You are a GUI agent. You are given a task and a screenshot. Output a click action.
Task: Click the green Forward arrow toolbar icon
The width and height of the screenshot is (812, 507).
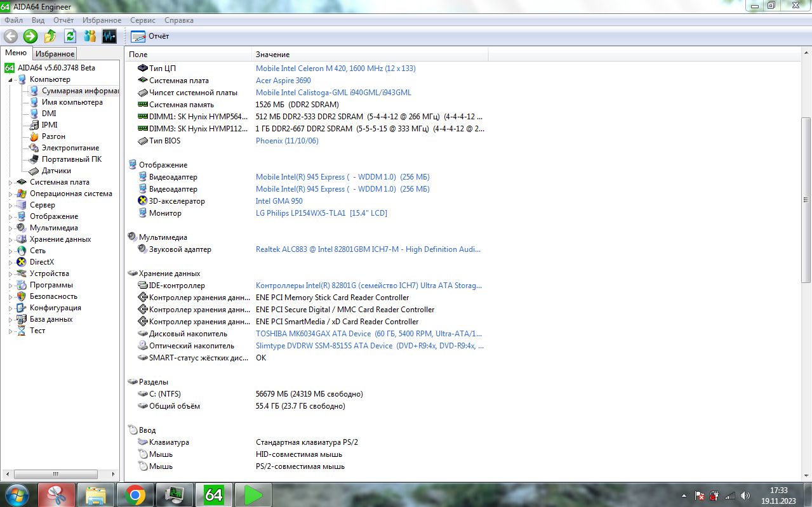[x=30, y=36]
